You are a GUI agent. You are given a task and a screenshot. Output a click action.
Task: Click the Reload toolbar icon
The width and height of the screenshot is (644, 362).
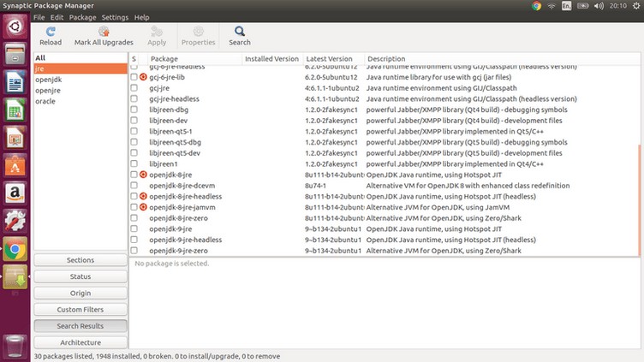51,32
